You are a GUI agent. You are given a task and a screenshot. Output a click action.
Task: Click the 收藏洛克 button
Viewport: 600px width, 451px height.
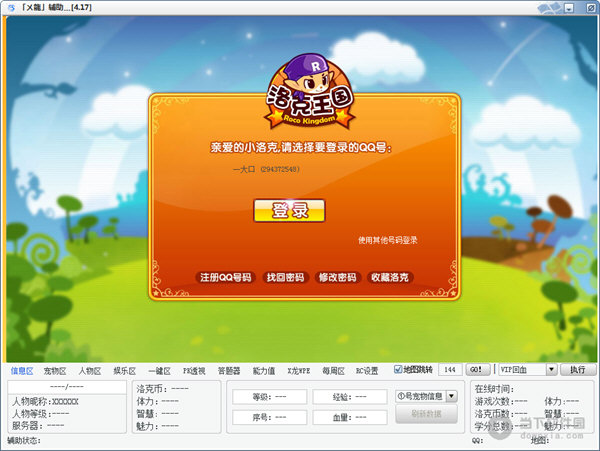[390, 277]
